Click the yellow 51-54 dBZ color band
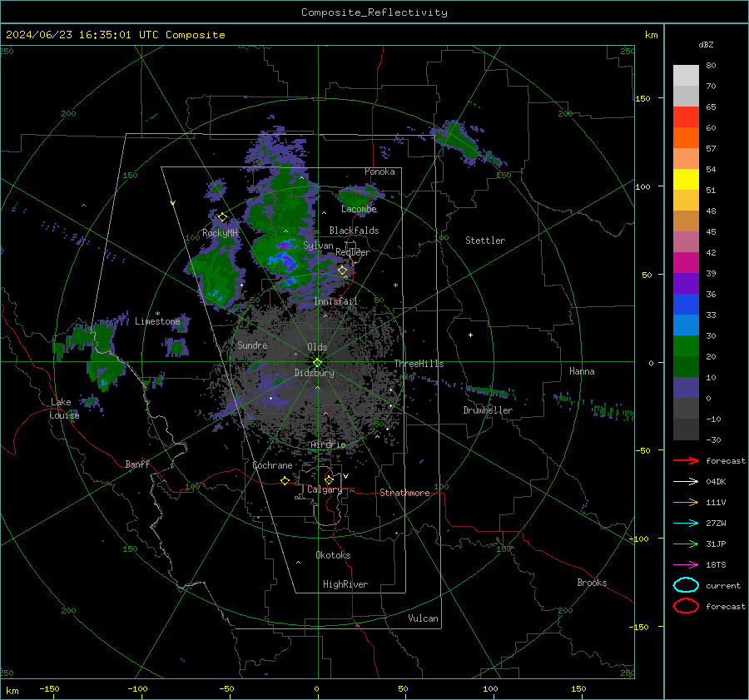The height and width of the screenshot is (700, 749). (686, 180)
